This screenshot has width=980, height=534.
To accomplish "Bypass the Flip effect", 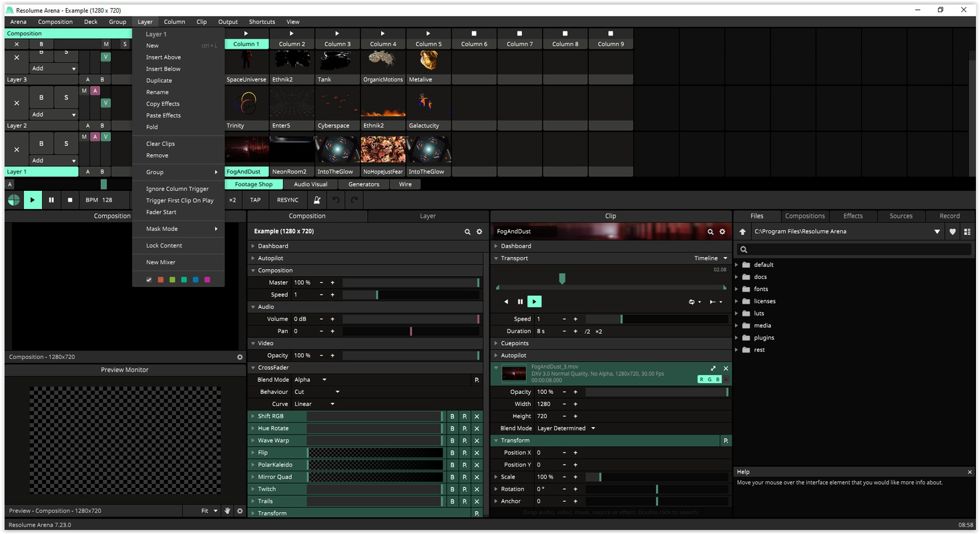I will pos(452,453).
